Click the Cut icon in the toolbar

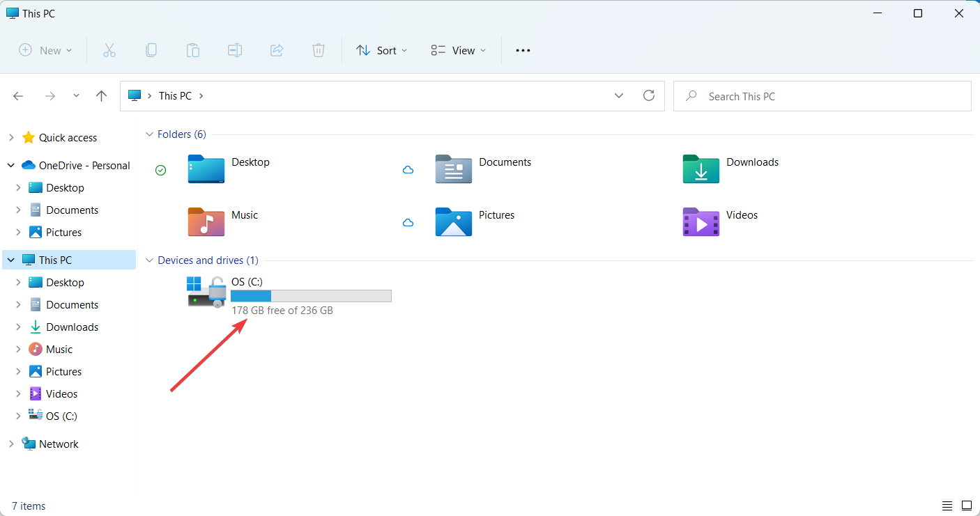click(x=109, y=49)
